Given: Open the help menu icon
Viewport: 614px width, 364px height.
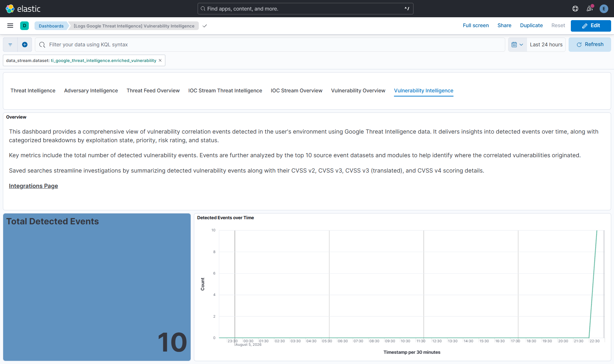Looking at the screenshot, I should pos(575,9).
